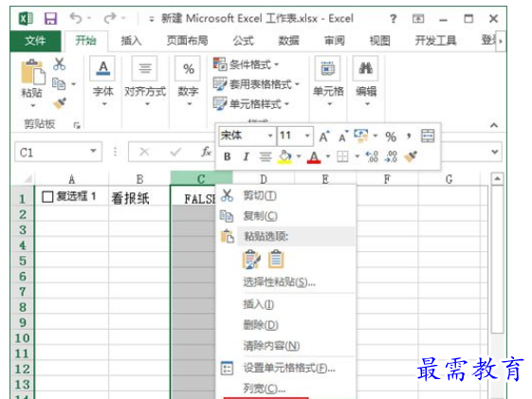Open accounting format dropdown arrow
532x399 pixels.
point(376,136)
